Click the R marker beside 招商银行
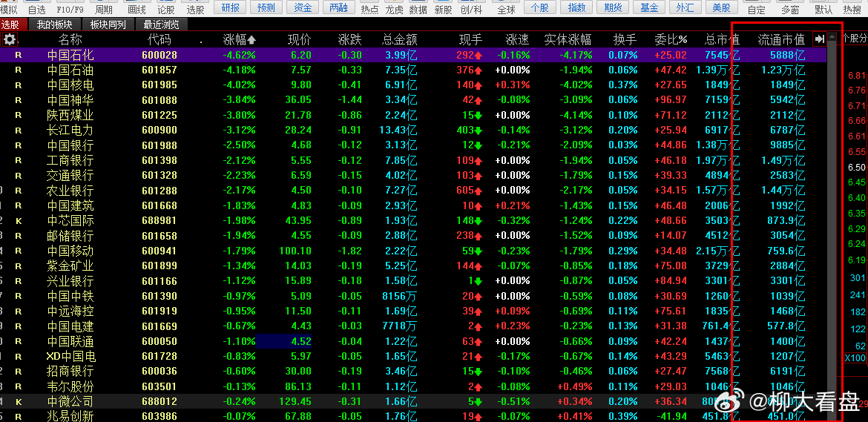 (19, 371)
